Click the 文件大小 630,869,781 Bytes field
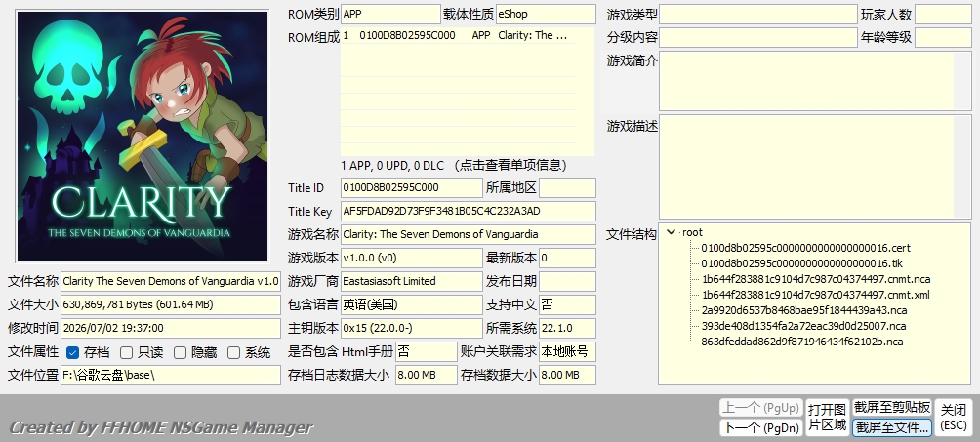 (171, 304)
